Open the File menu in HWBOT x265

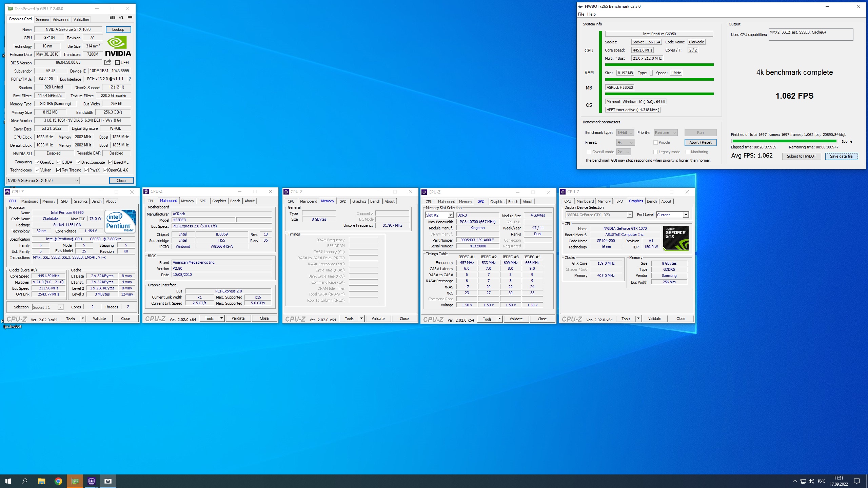coord(581,14)
